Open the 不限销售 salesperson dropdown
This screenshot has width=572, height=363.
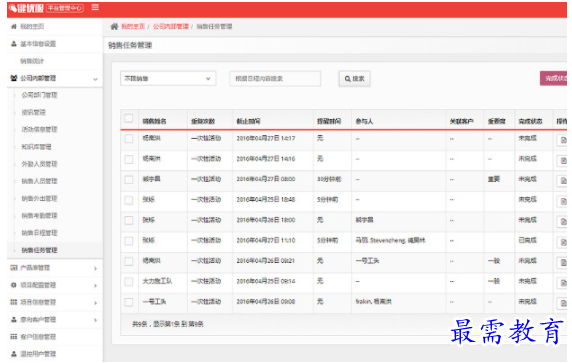(x=168, y=78)
